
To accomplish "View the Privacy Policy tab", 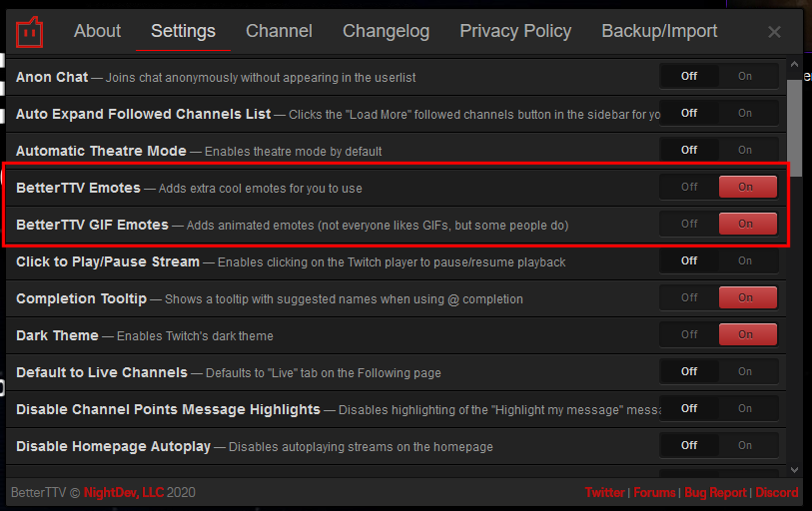I will [515, 31].
